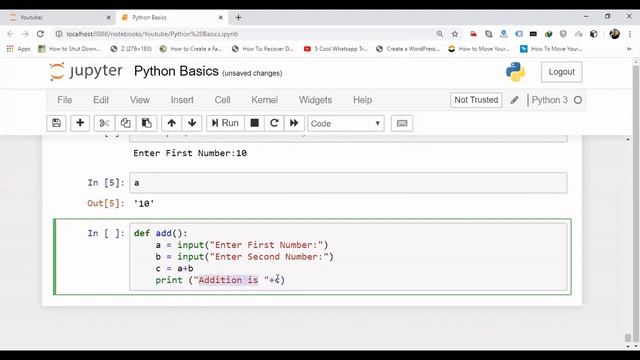Image resolution: width=640 pixels, height=360 pixels.
Task: Open the 'How to Shut Down...' bookmark
Action: tap(69, 49)
